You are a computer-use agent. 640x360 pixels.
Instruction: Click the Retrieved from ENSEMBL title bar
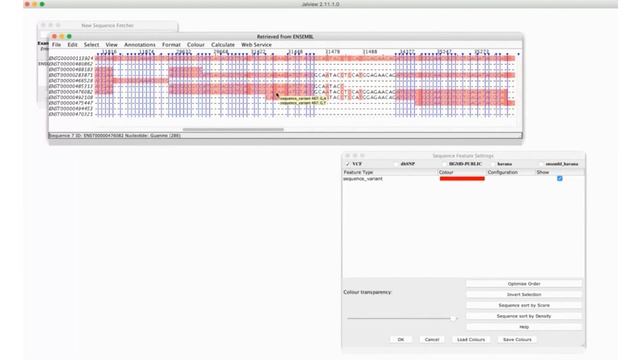(x=285, y=37)
